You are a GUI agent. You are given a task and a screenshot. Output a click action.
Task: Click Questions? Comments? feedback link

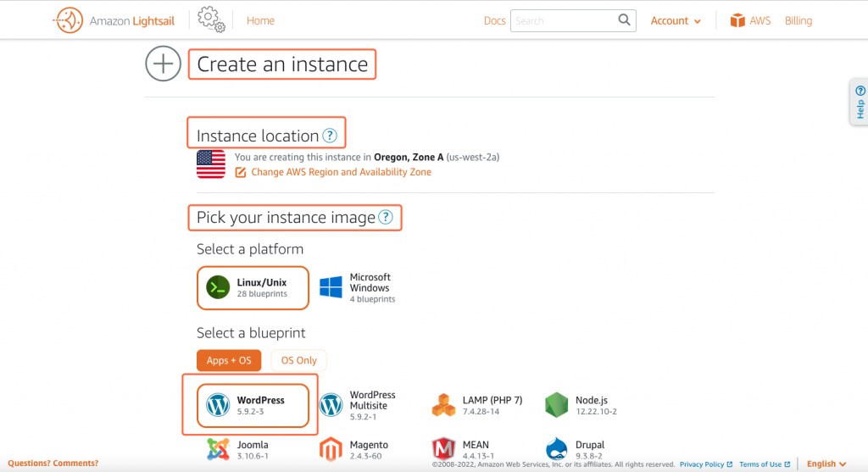(x=53, y=464)
